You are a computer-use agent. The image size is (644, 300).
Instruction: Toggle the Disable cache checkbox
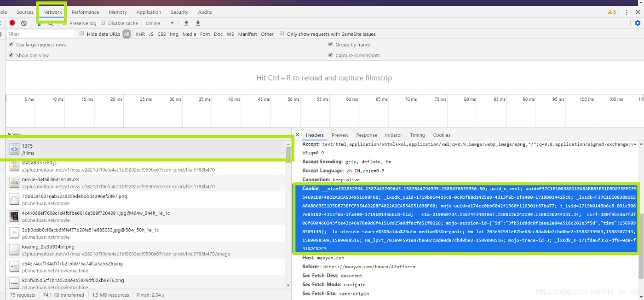103,23
